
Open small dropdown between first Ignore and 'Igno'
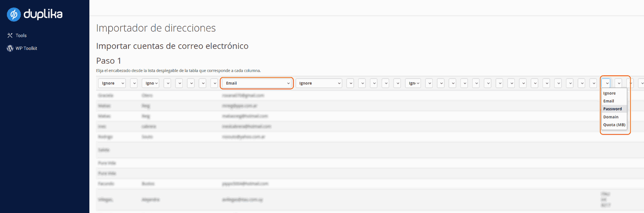[x=134, y=83]
